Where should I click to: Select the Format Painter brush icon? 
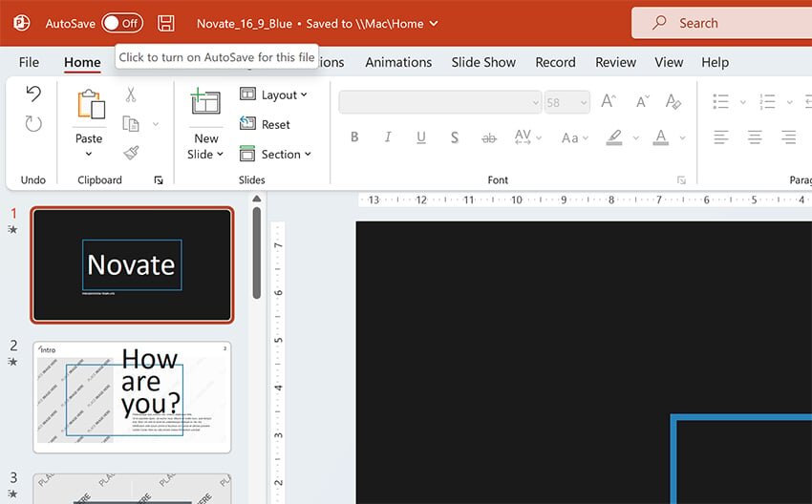tap(131, 153)
